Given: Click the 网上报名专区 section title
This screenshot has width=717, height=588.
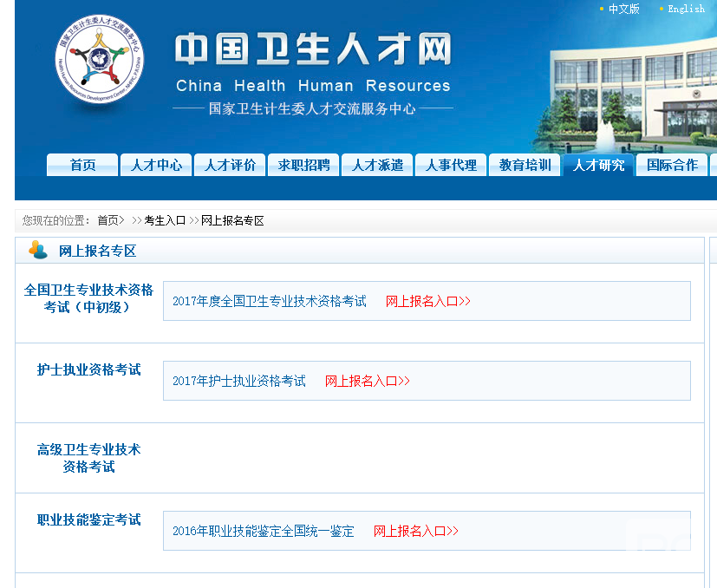Looking at the screenshot, I should [97, 251].
